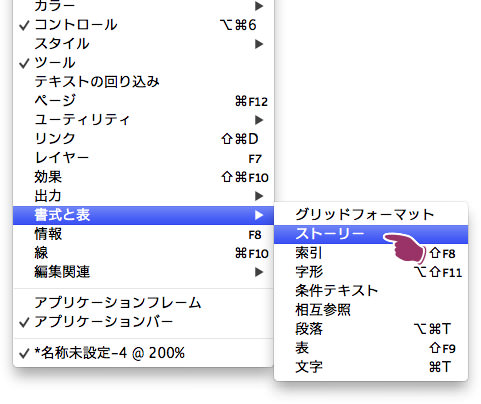Expand the スタイル submenu arrow
This screenshot has width=481, height=404.
259,44
